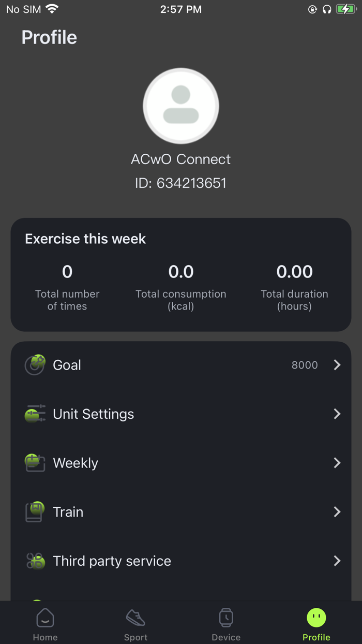Select the Sport shoe icon
Viewport: 362px width, 644px height.
click(135, 617)
